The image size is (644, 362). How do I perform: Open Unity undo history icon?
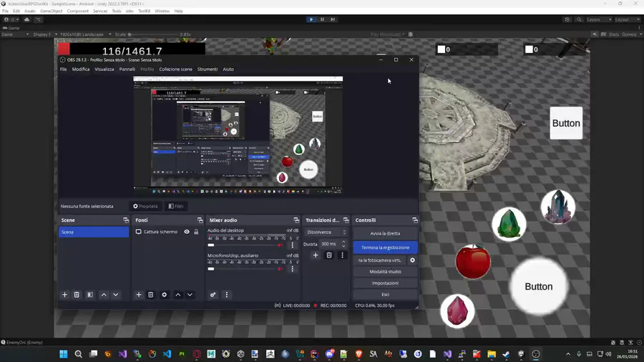coord(567,19)
